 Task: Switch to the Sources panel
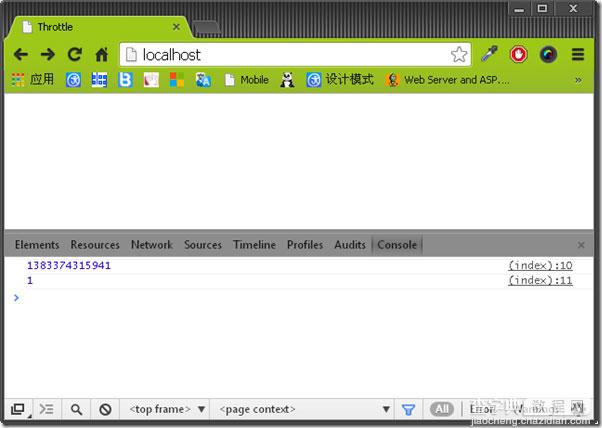pyautogui.click(x=203, y=245)
